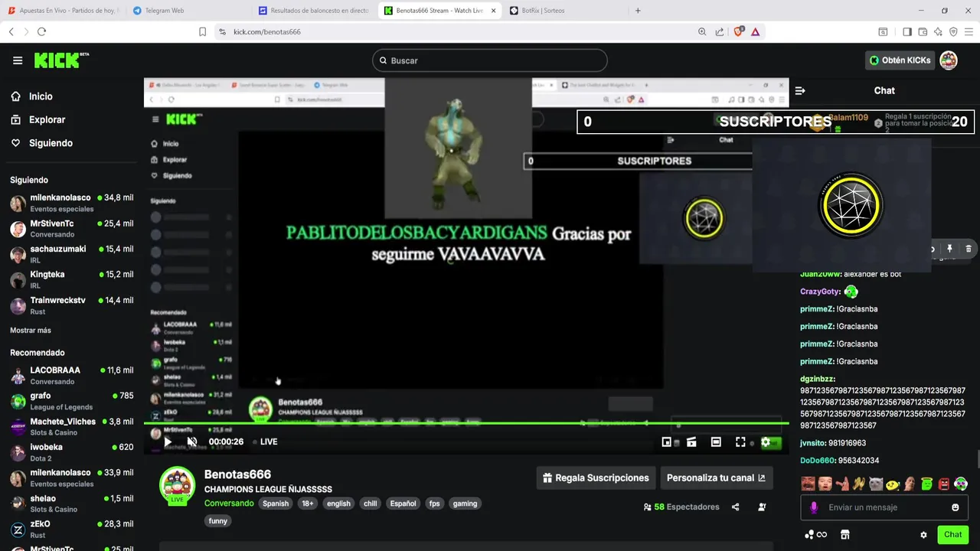Open sachauzumaki channel
This screenshot has width=980, height=551.
pyautogui.click(x=72, y=254)
